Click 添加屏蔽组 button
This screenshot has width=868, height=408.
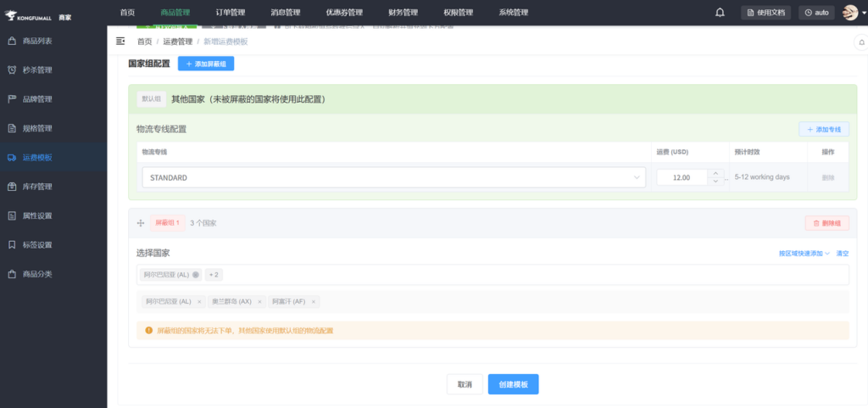[206, 64]
